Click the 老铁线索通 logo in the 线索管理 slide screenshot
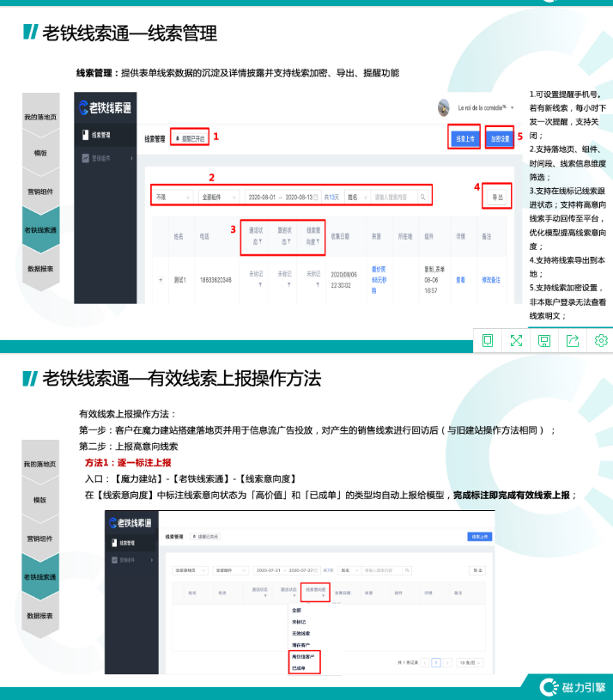This screenshot has height=700, width=613. tap(105, 107)
